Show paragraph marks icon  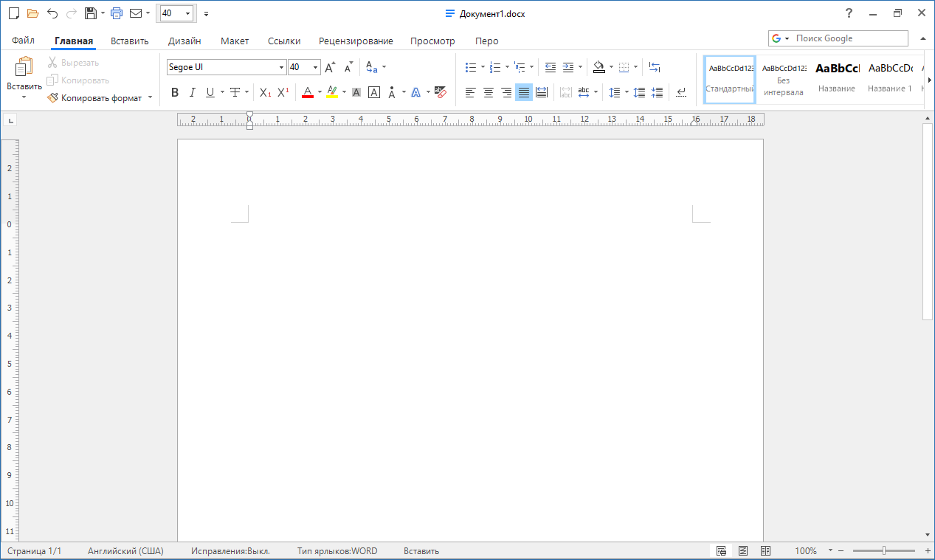coord(681,92)
